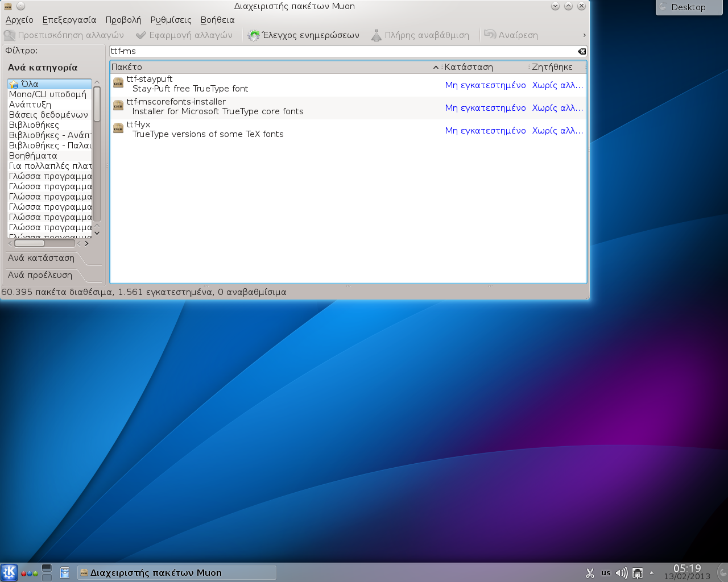
Task: Click the ttf-lyx package icon
Action: coord(118,129)
